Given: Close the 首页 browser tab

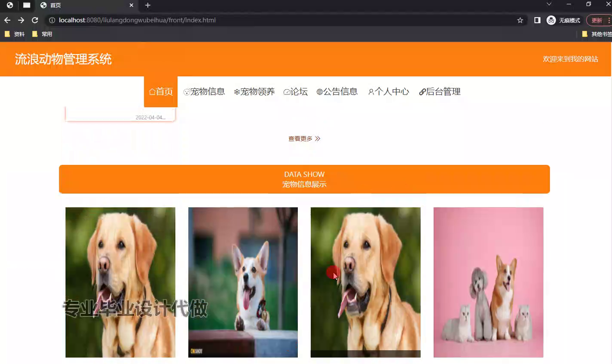Looking at the screenshot, I should 132,5.
